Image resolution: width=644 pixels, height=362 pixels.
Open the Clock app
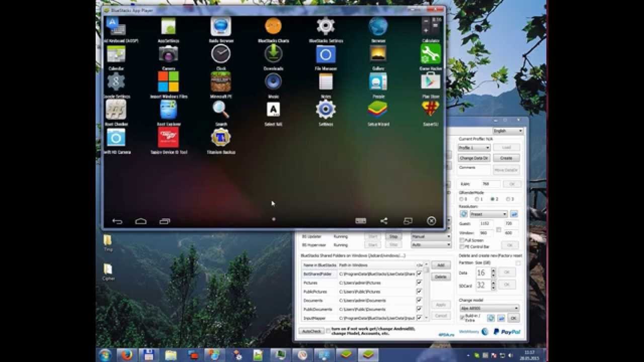(221, 54)
